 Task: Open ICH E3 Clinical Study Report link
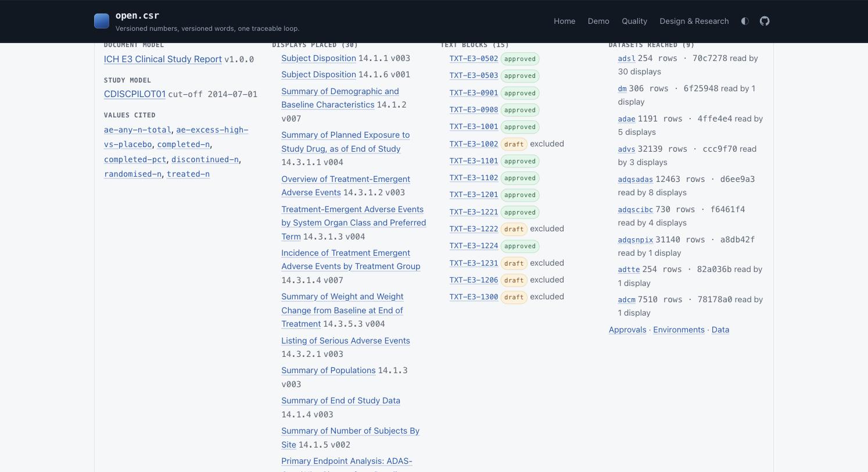(x=163, y=59)
